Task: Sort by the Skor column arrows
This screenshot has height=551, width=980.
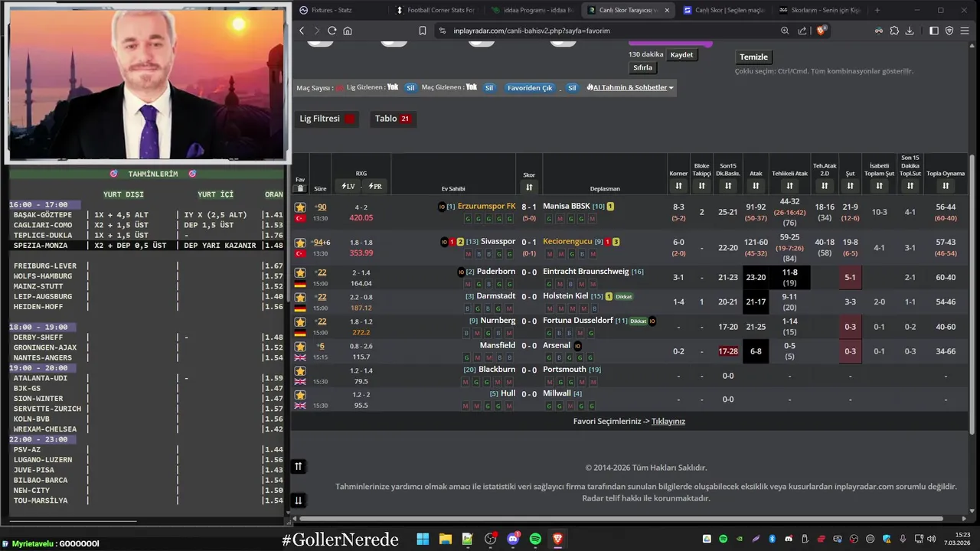Action: (x=529, y=187)
